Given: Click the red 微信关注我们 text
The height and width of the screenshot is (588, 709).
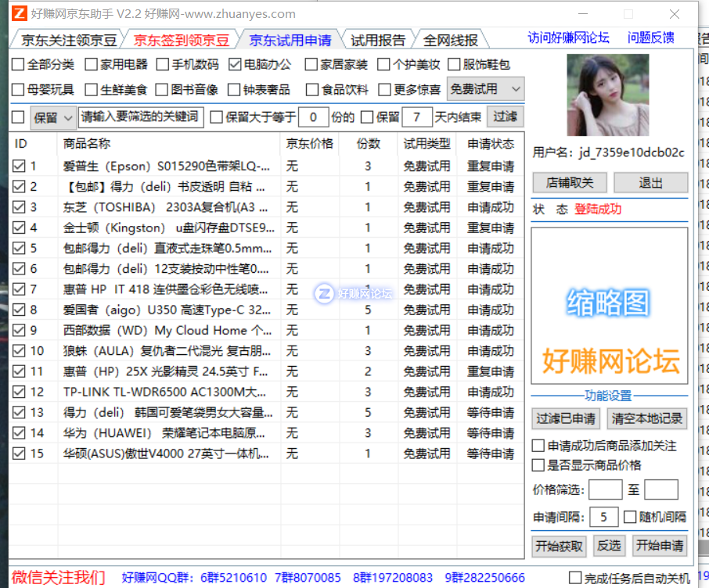Looking at the screenshot, I should pyautogui.click(x=59, y=578).
